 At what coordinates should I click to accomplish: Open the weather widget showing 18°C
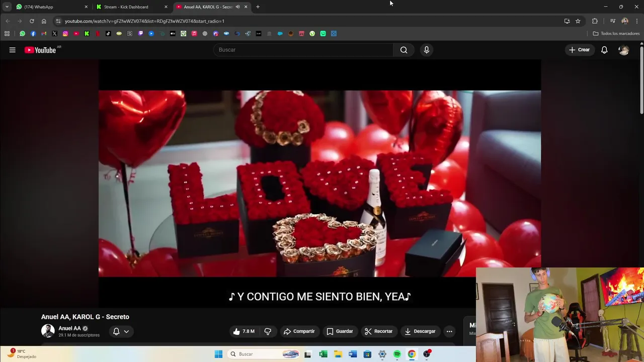23,354
